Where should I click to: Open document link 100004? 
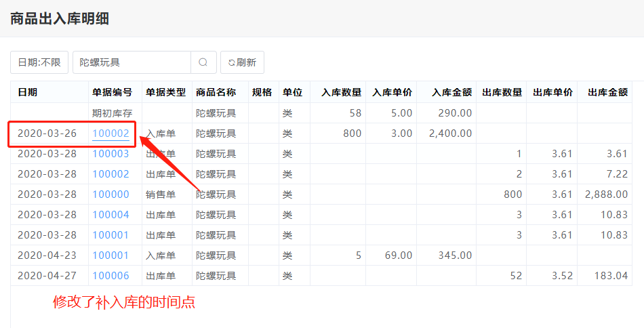110,215
